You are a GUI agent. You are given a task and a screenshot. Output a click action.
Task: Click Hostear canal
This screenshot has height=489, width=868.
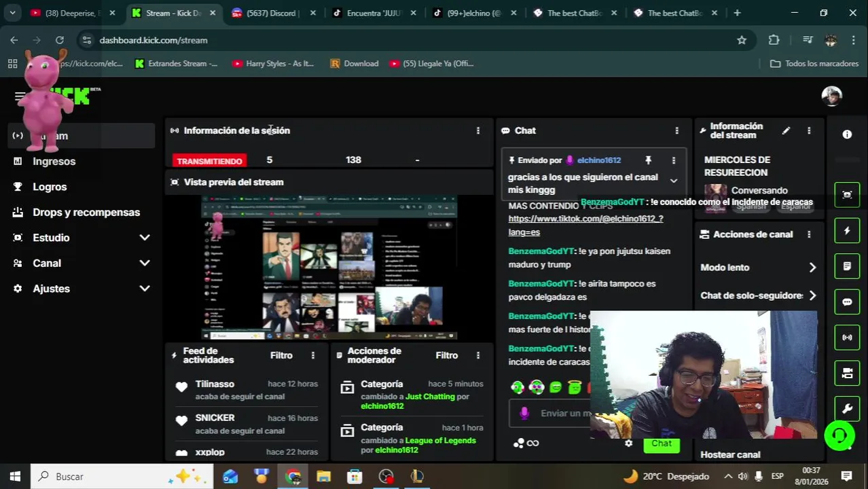tap(730, 454)
